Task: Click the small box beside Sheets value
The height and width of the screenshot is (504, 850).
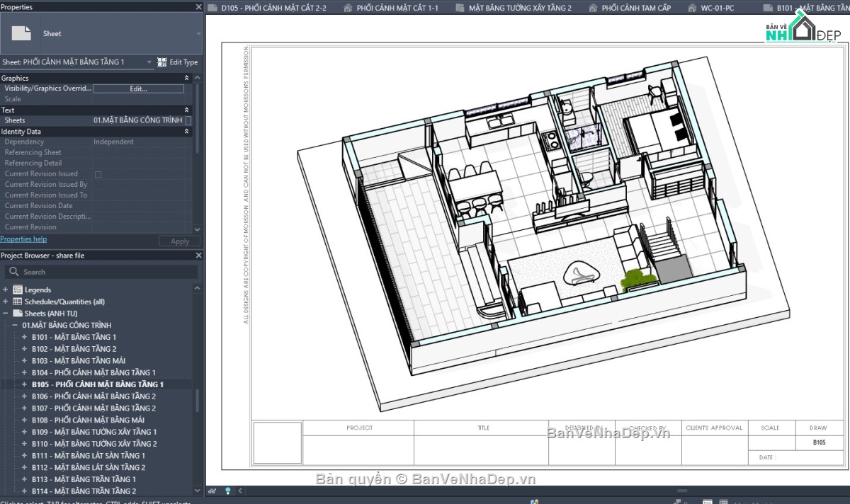Action: 188,121
